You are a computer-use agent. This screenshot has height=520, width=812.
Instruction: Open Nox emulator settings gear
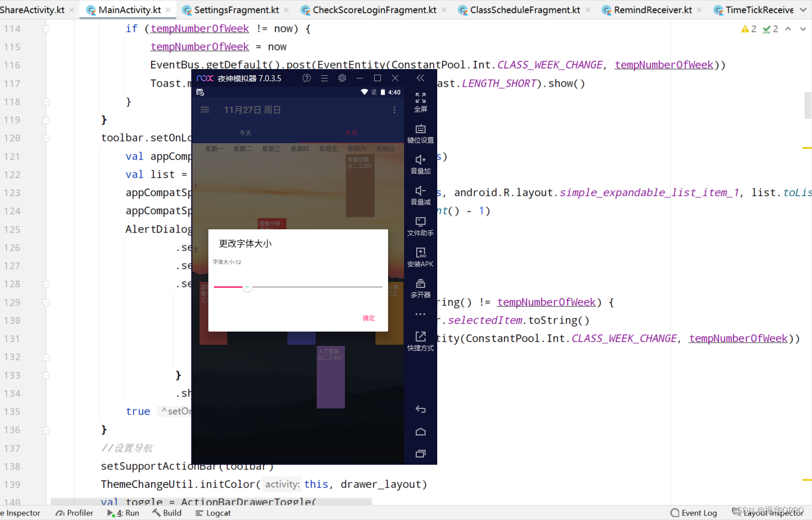pyautogui.click(x=342, y=78)
